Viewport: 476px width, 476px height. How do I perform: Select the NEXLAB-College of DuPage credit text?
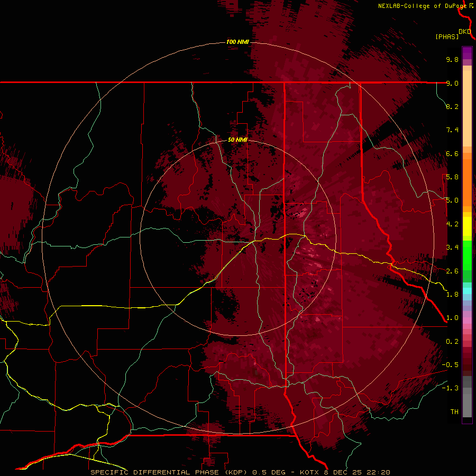[x=422, y=6]
